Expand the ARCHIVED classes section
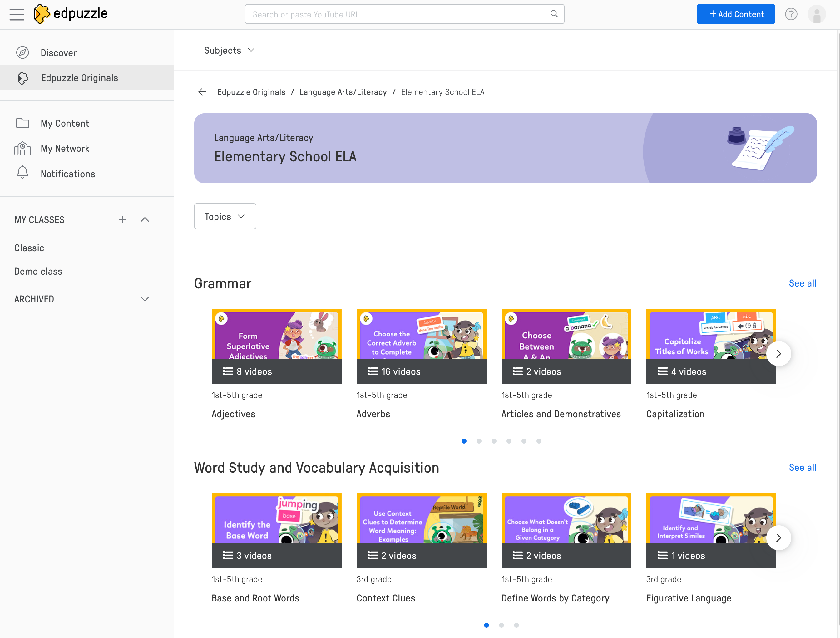Image resolution: width=840 pixels, height=638 pixels. click(145, 299)
